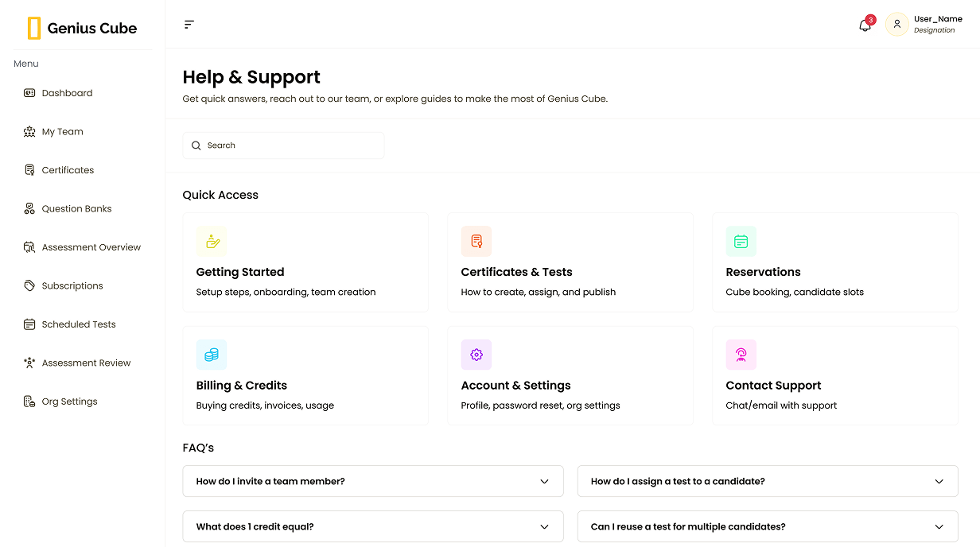Expand 'What does 1 credit equal?' FAQ
Image resolution: width=980 pixels, height=547 pixels.
373,527
